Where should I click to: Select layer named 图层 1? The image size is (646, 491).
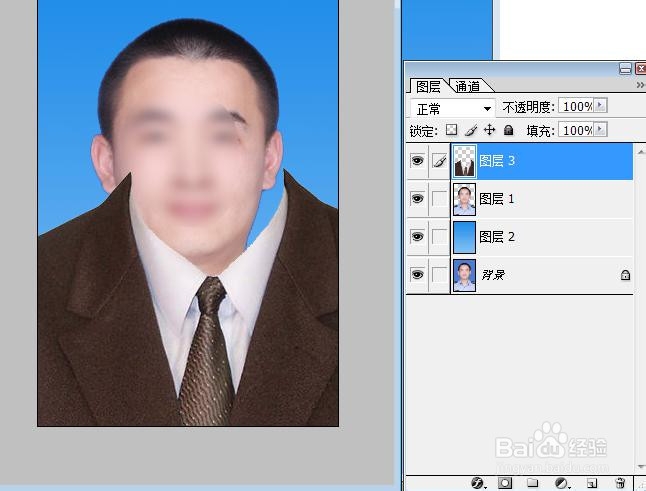[x=496, y=199]
